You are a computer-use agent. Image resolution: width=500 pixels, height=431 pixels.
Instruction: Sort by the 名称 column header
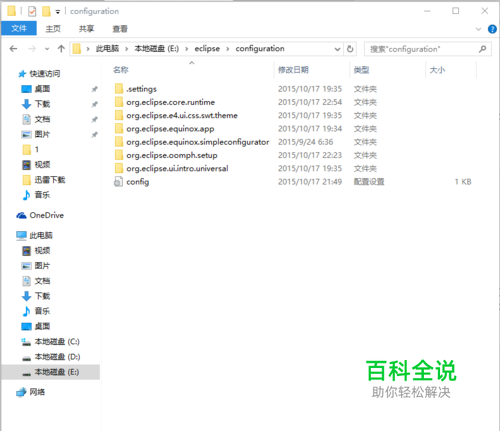[x=120, y=70]
